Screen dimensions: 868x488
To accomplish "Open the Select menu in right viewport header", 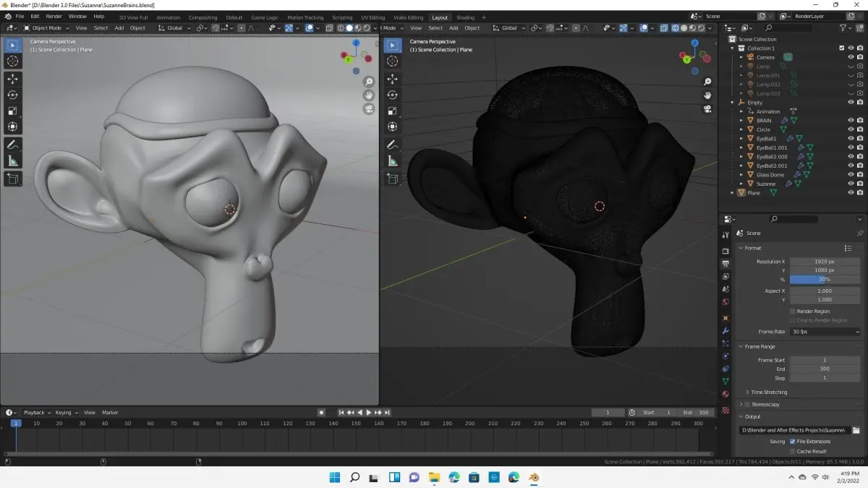I will (x=435, y=28).
